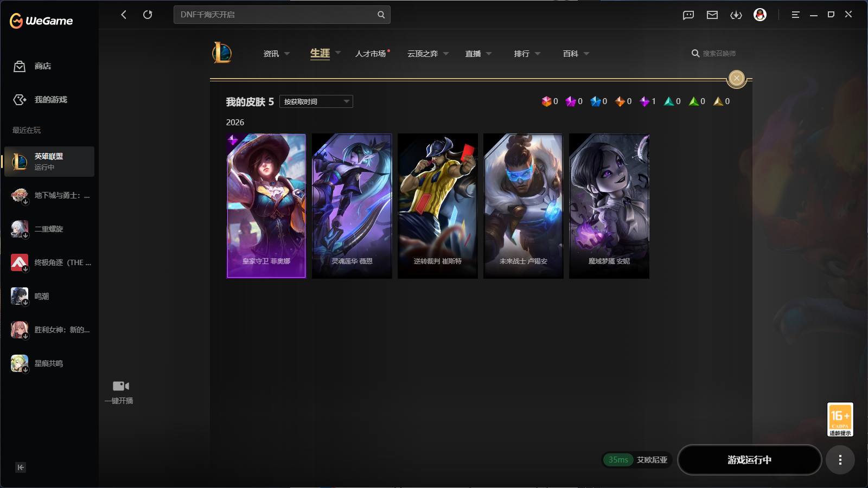
Task: Open the 未来战士 卢锡安 skin card
Action: [x=524, y=206]
